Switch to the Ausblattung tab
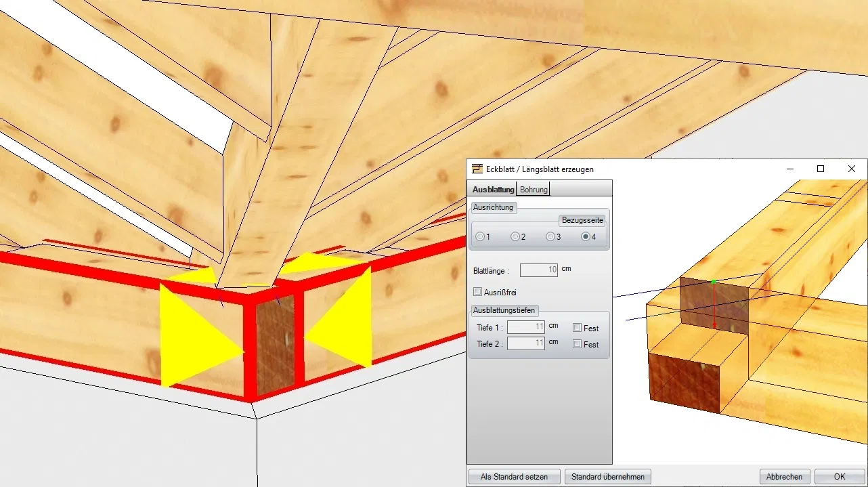Image resolution: width=868 pixels, height=487 pixels. coord(492,190)
